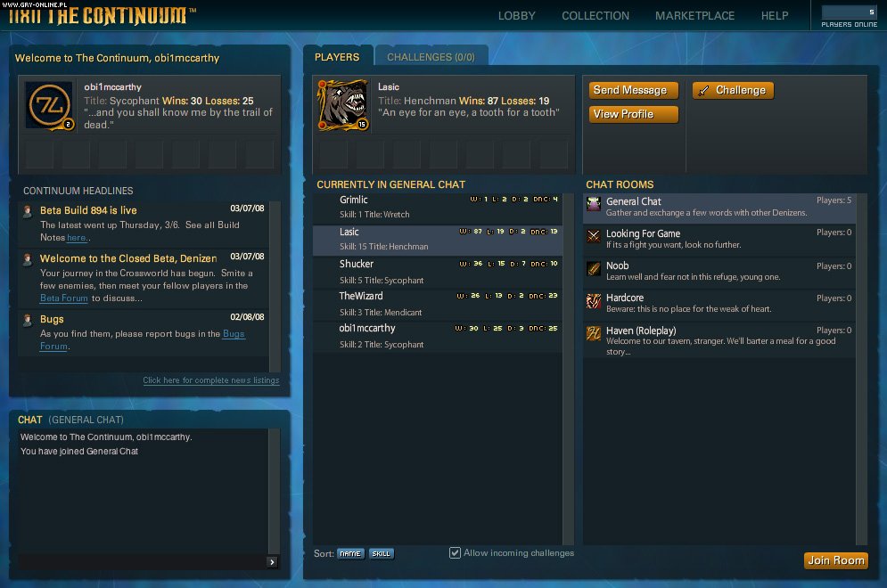Toggle the Allow incoming challenges checkbox

coord(455,552)
